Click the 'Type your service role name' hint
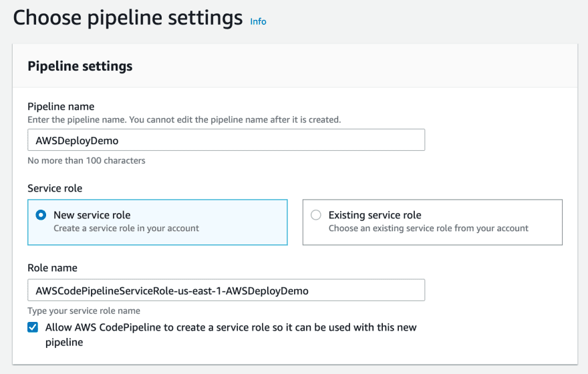Image resolution: width=588 pixels, height=374 pixels. tap(84, 311)
